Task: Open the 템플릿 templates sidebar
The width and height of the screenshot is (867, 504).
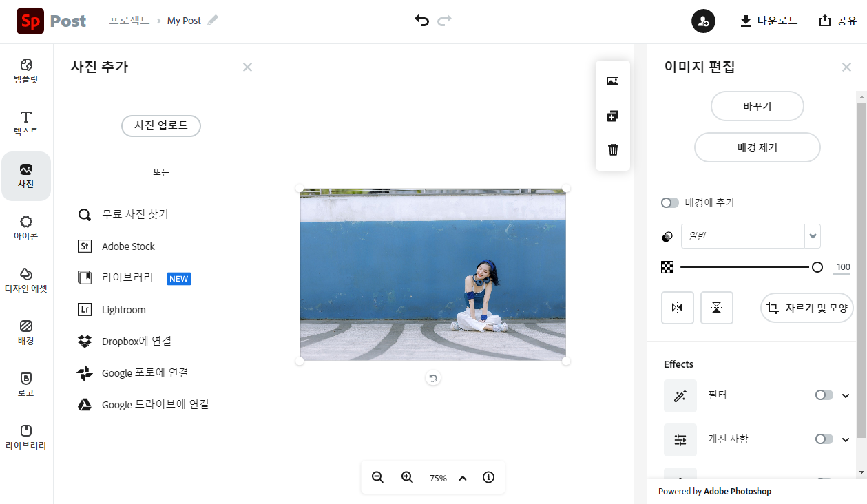Action: click(x=26, y=71)
